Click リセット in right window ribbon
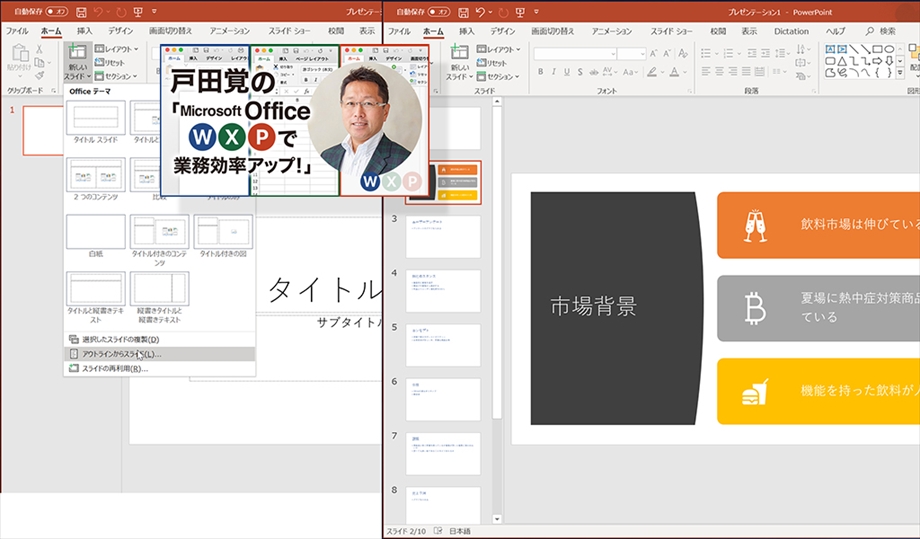The image size is (920, 539). click(x=492, y=63)
